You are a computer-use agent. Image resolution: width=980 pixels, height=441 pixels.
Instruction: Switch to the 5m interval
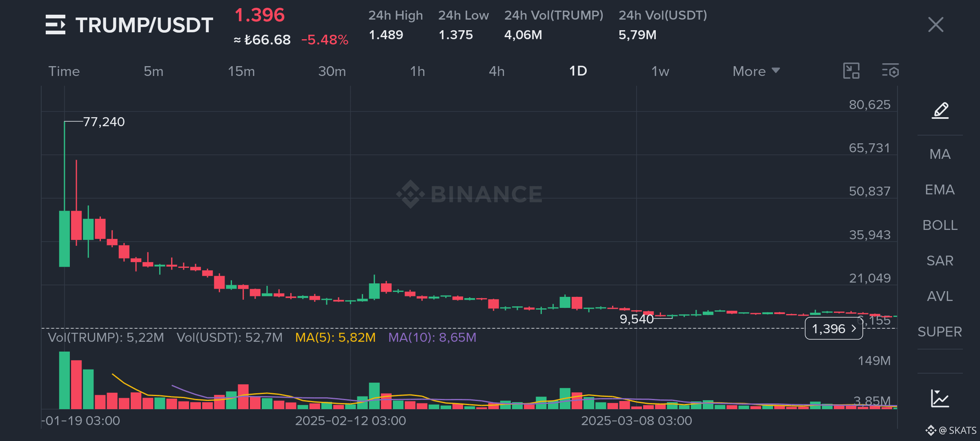[x=154, y=71]
